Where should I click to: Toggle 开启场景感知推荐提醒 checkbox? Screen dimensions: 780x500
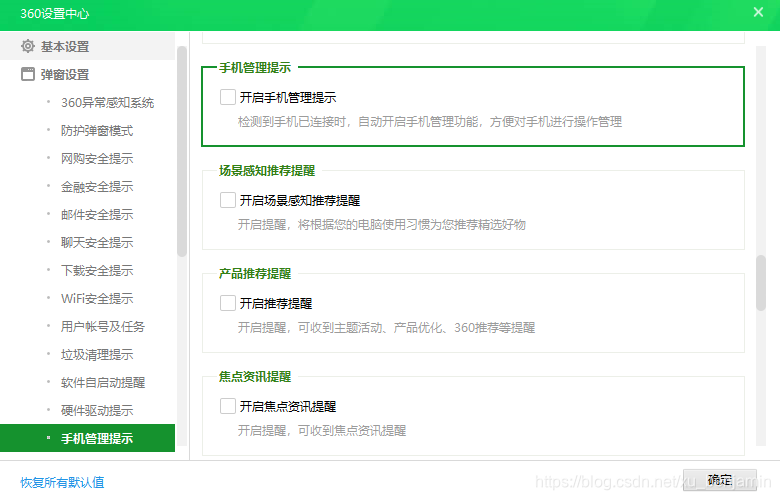[x=228, y=200]
